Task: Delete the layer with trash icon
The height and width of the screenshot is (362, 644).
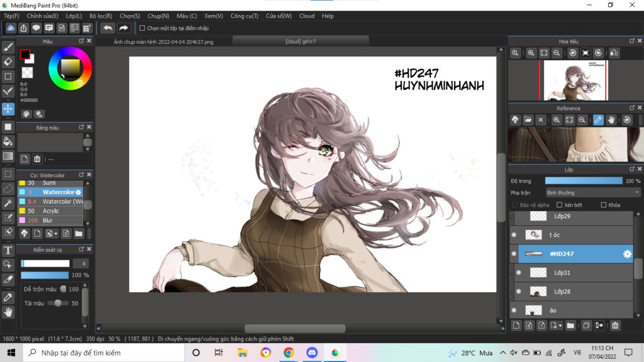Action: (615, 326)
